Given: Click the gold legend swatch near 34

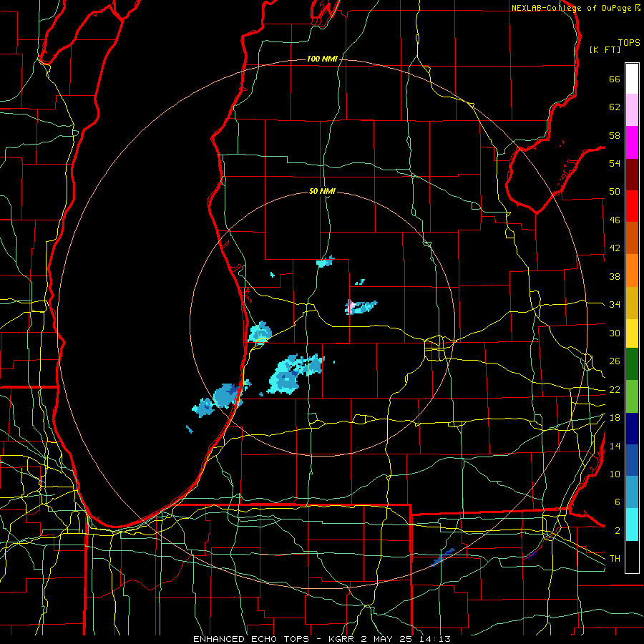Looking at the screenshot, I should pyautogui.click(x=632, y=303).
